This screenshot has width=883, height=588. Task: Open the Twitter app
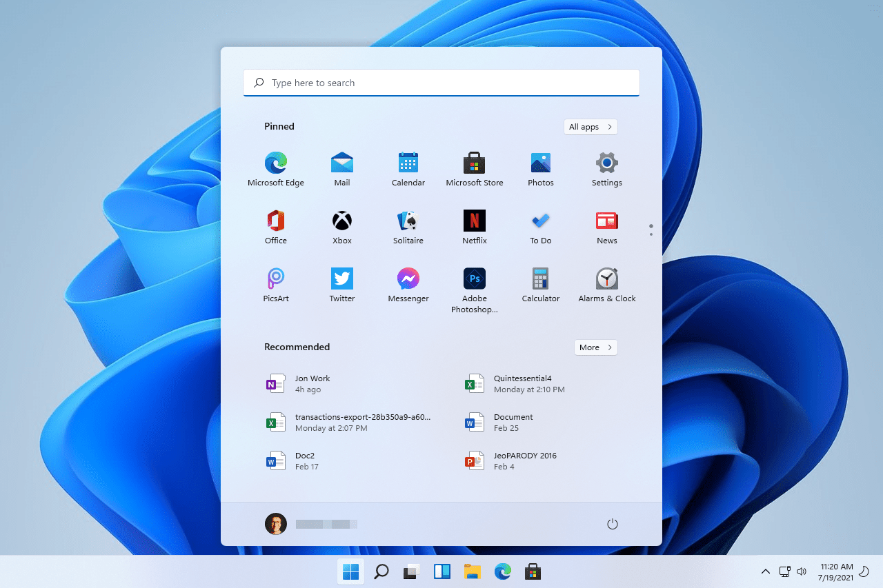click(342, 285)
